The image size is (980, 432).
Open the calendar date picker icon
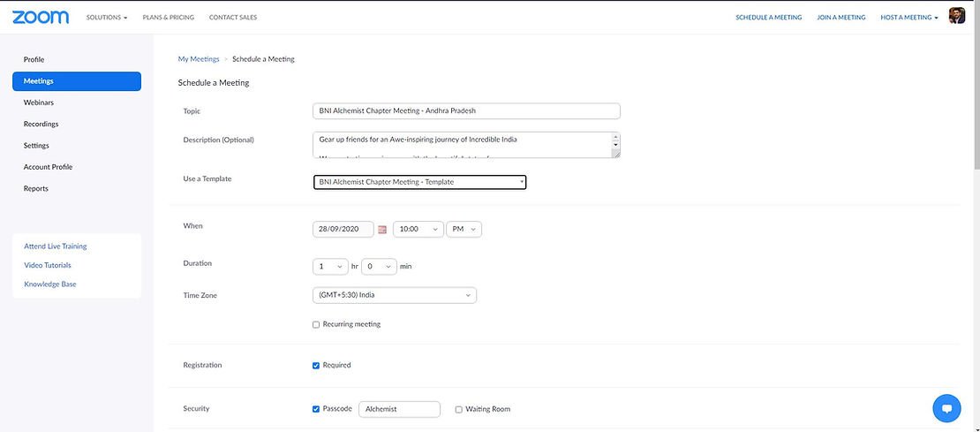(382, 230)
